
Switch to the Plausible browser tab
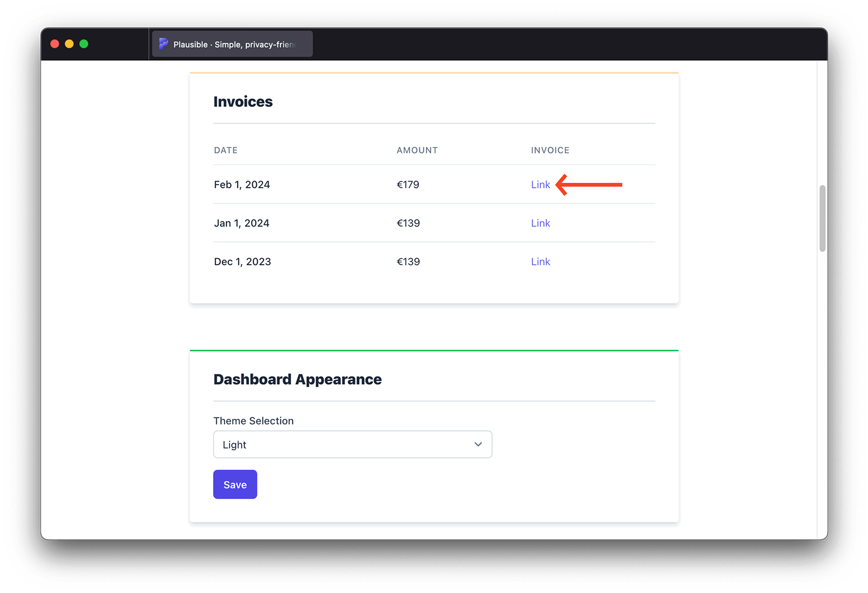[x=232, y=44]
